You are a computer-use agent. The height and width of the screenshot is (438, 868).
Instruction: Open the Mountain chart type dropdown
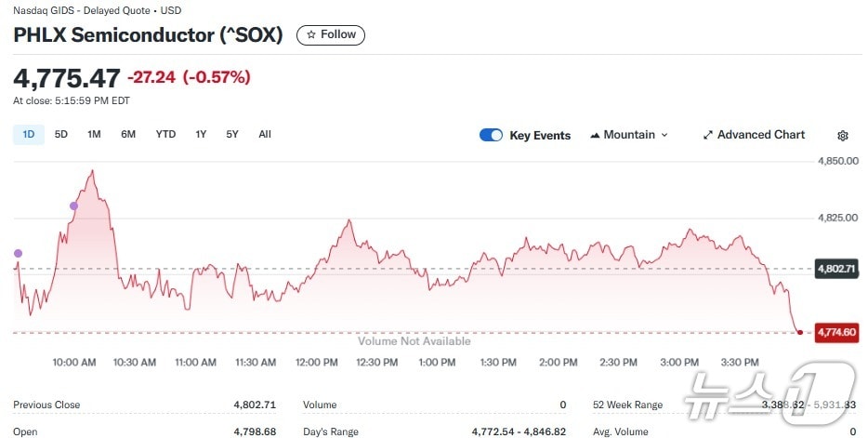629,135
